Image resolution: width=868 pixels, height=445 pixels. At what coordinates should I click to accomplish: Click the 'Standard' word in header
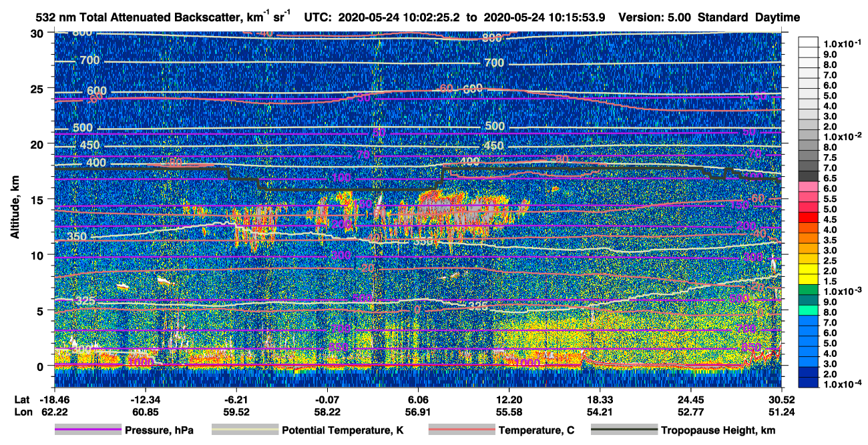click(724, 17)
